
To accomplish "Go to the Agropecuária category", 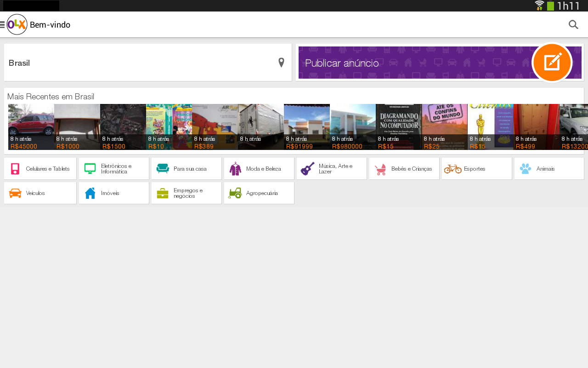I will pyautogui.click(x=259, y=193).
